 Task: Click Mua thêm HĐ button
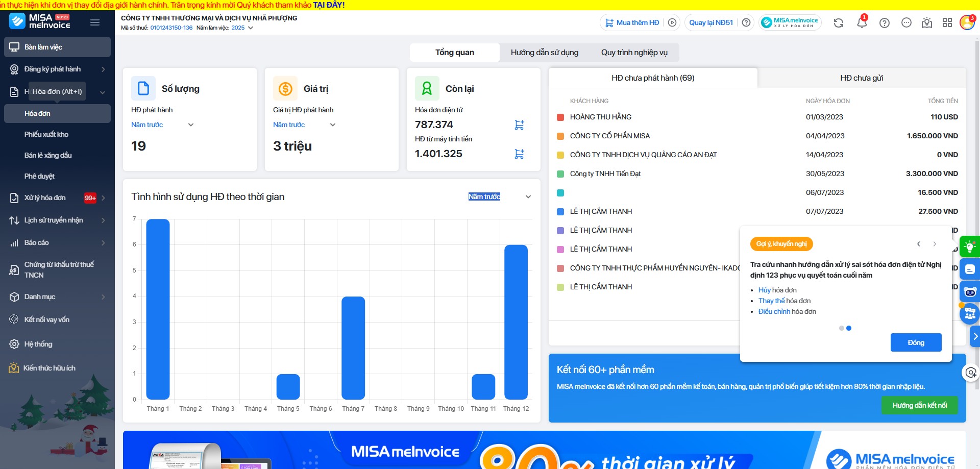632,22
